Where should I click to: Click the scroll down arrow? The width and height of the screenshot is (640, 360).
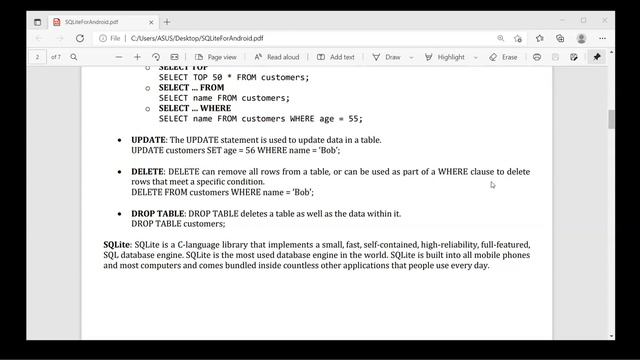pos(611,336)
